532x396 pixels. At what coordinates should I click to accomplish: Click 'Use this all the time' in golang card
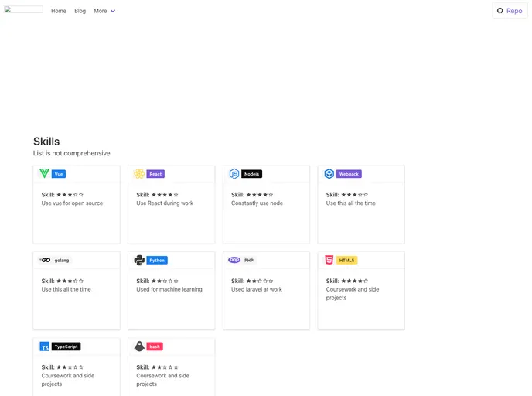[x=66, y=289]
